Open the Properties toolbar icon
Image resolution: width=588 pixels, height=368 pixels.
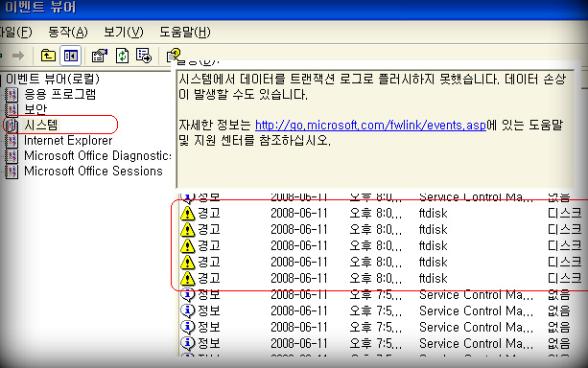[99, 57]
